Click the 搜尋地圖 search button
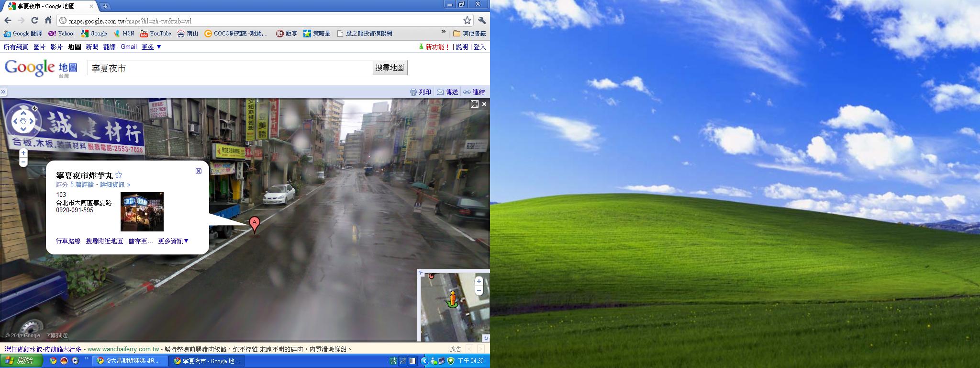The width and height of the screenshot is (980, 368). pos(390,68)
